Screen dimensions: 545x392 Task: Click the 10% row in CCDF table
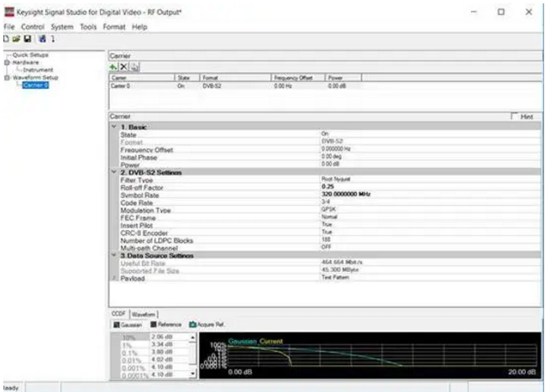[x=151, y=337]
